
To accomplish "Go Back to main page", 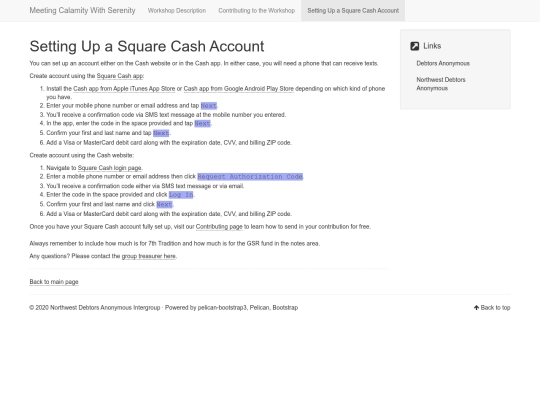I will (54, 282).
